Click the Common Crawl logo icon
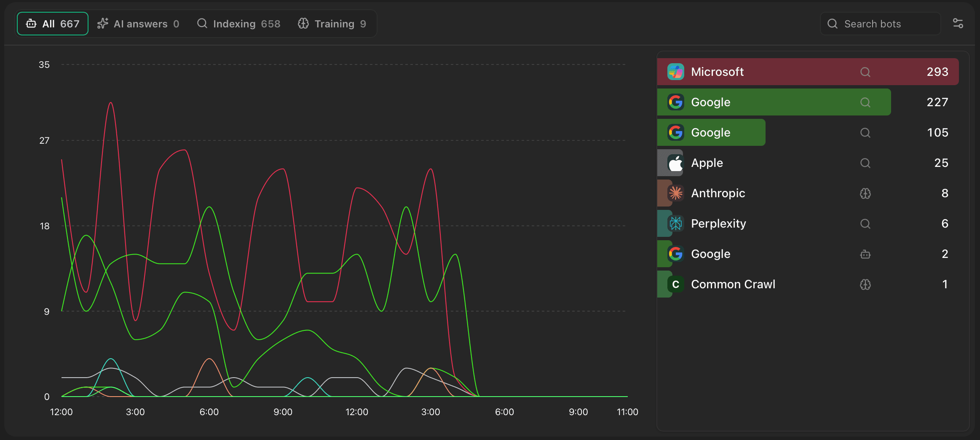The width and height of the screenshot is (980, 440). coord(676,284)
